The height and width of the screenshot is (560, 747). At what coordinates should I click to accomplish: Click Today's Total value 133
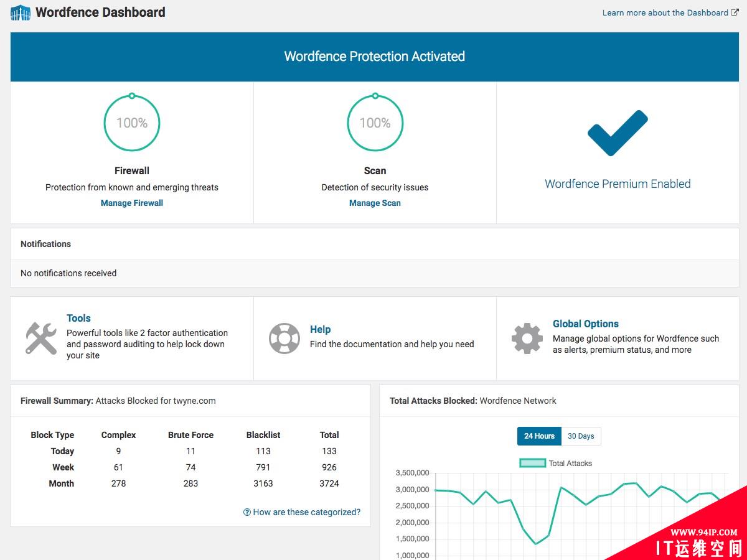329,451
